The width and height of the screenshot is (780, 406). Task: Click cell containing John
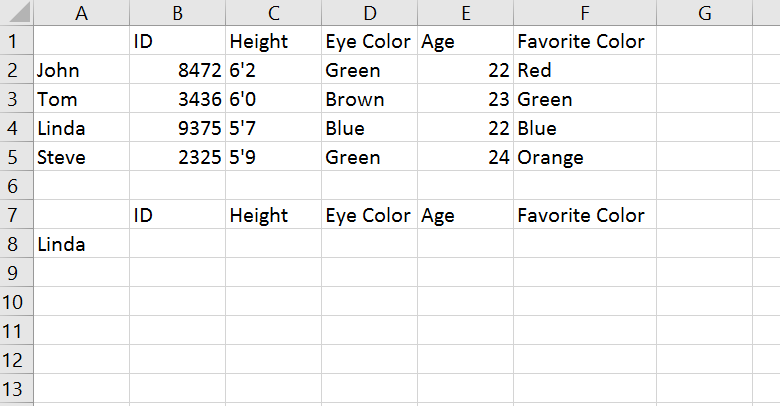pyautogui.click(x=82, y=70)
